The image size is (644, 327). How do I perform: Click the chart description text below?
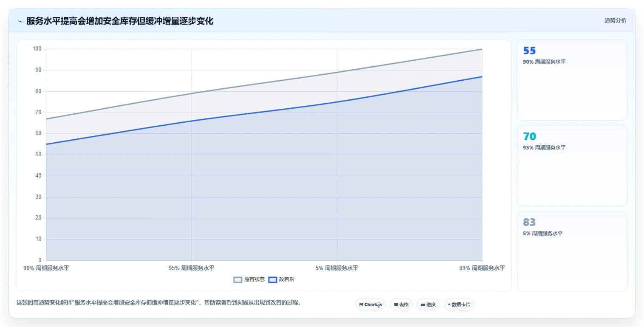click(x=159, y=303)
